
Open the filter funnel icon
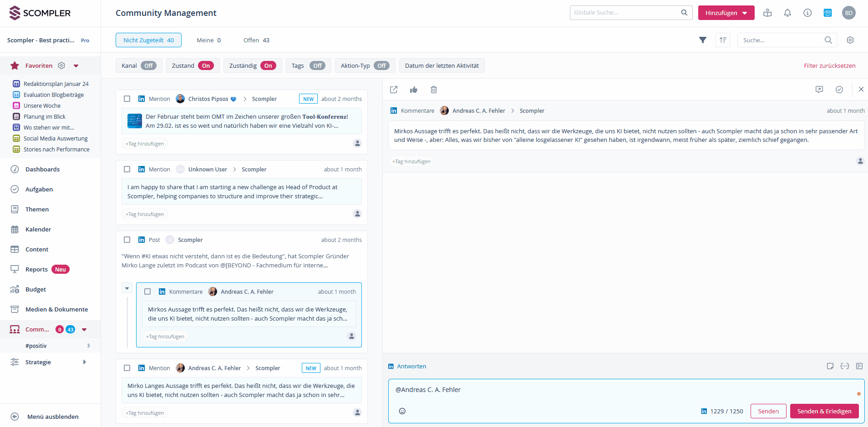703,40
